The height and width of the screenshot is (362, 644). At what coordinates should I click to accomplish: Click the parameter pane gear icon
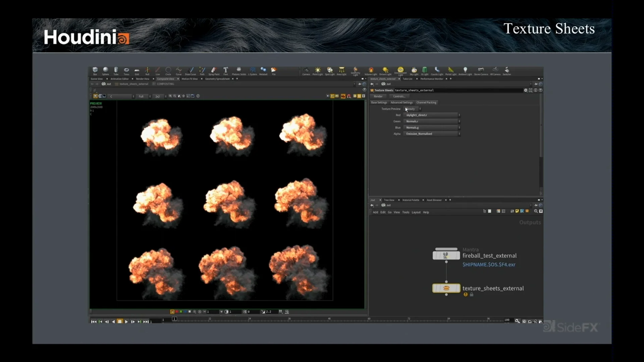pos(526,90)
